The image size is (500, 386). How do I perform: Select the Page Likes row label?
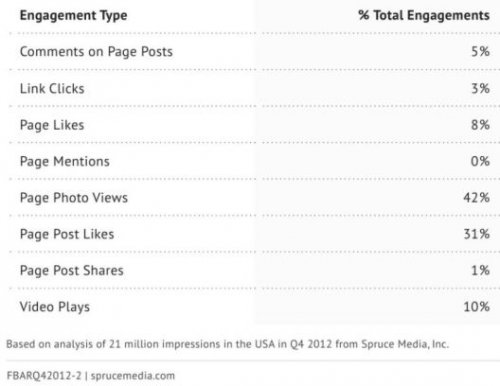[52, 125]
